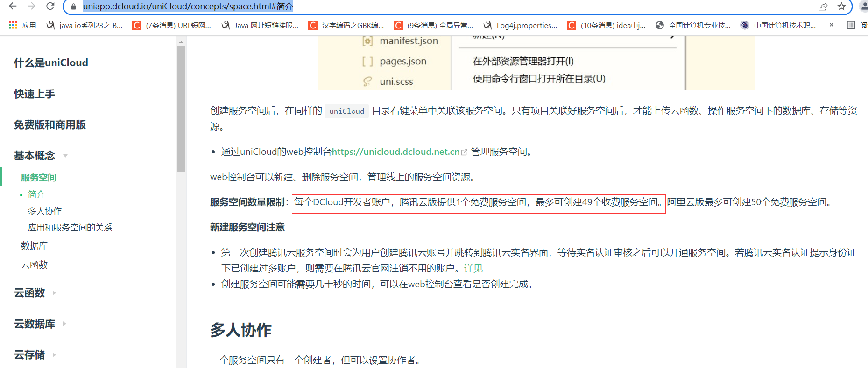Click the browser back arrow
Image resolution: width=868 pixels, height=368 pixels.
tap(13, 6)
